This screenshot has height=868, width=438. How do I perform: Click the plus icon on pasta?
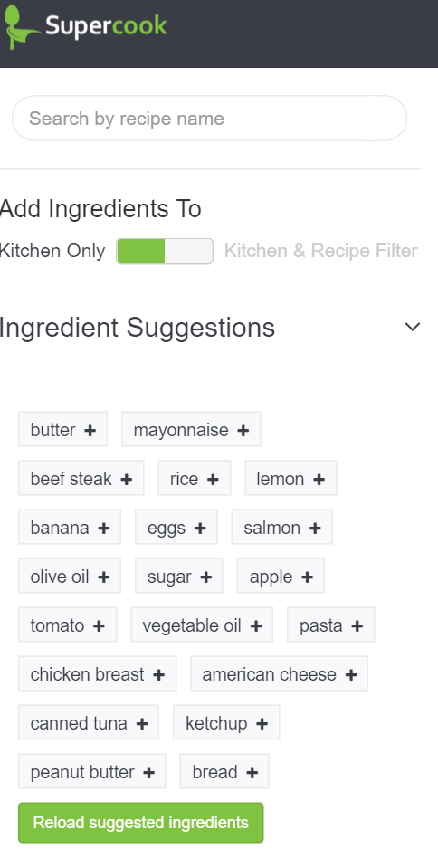click(x=357, y=625)
